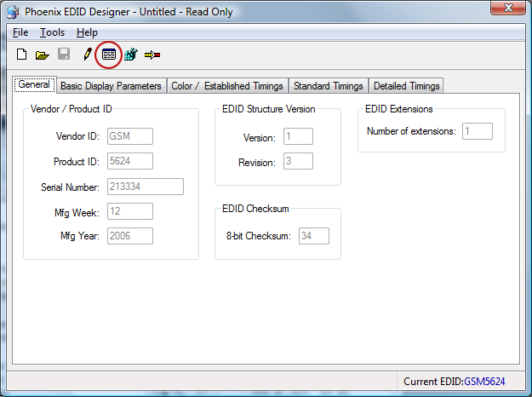Open the Standard Timings tab
This screenshot has width=532, height=397.
(328, 86)
